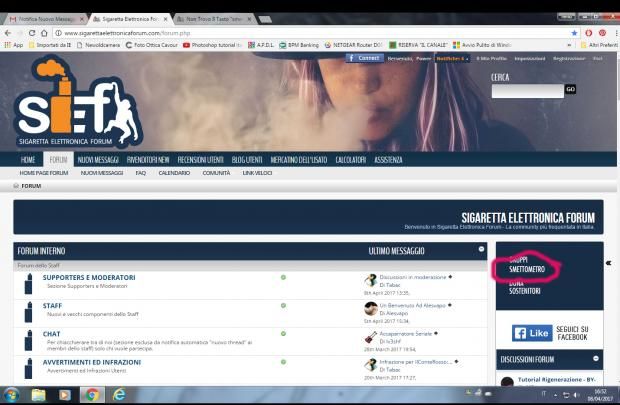Open CALCOLATORI in navigation

350,160
